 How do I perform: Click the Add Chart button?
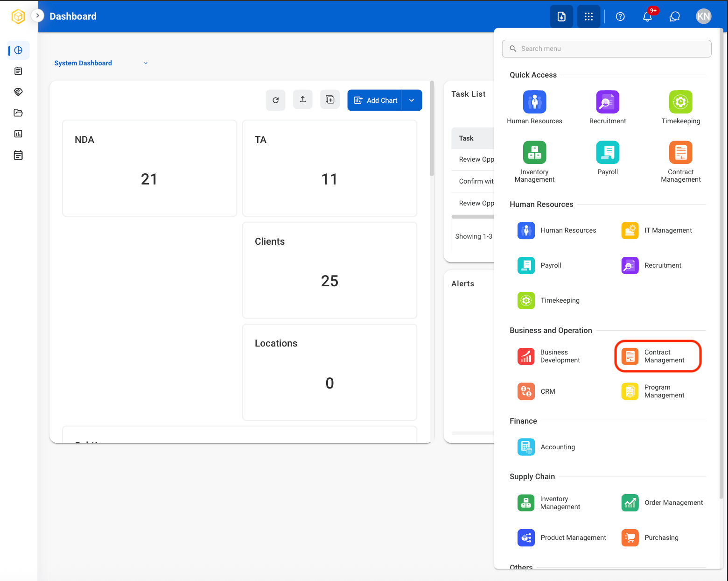tap(375, 100)
